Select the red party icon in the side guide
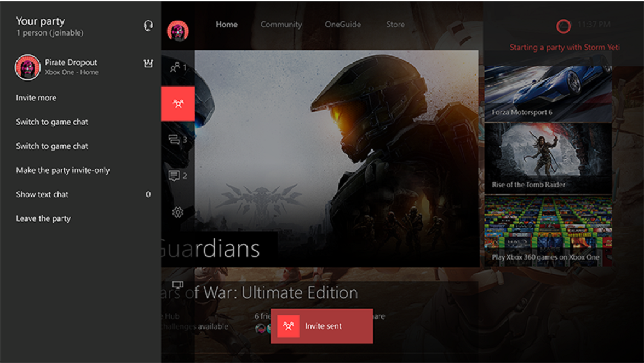The image size is (644, 363). coord(178,103)
